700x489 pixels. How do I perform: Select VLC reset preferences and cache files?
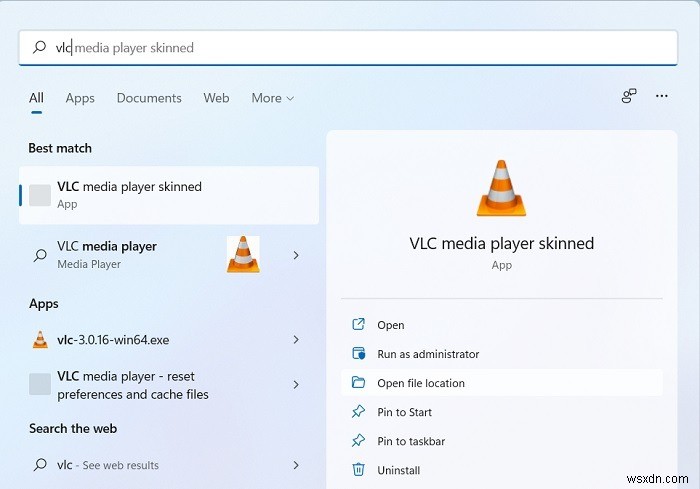coord(169,385)
